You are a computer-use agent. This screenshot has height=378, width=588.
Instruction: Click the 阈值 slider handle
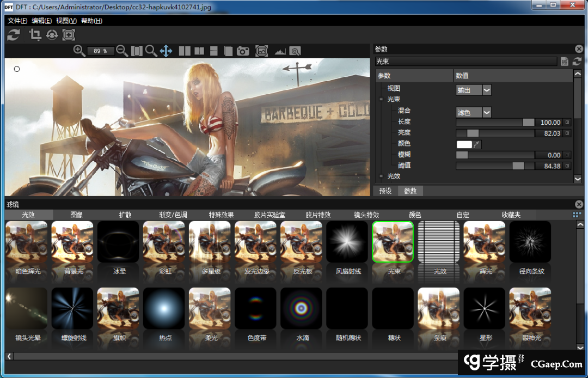pyautogui.click(x=518, y=166)
